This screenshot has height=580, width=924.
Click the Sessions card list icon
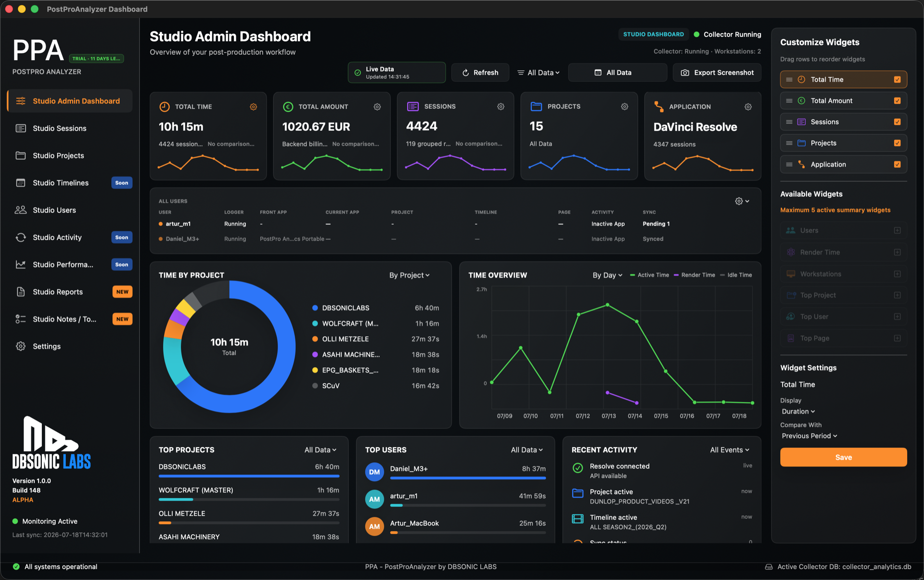(x=412, y=106)
